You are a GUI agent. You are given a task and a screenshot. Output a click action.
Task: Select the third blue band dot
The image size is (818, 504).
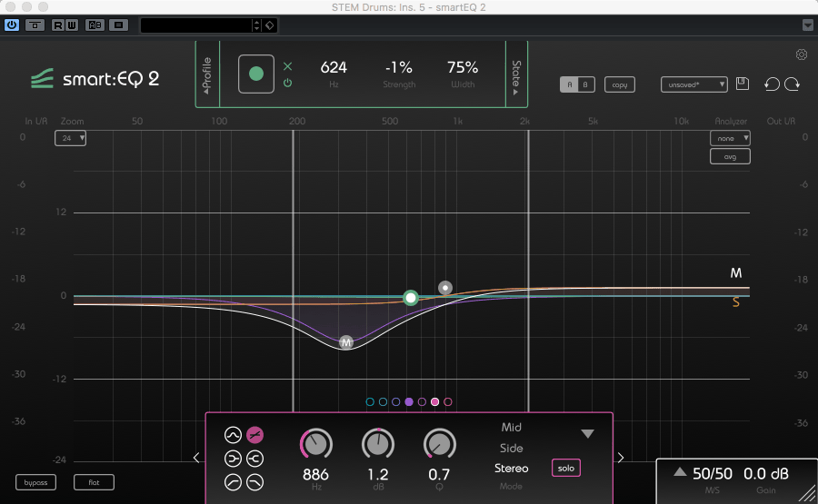coord(396,402)
